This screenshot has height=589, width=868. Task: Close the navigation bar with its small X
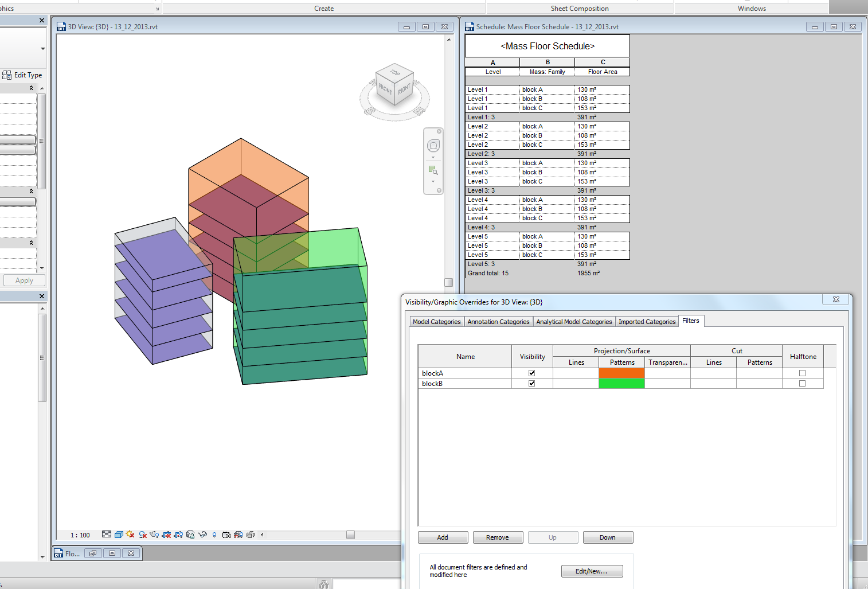tap(439, 131)
